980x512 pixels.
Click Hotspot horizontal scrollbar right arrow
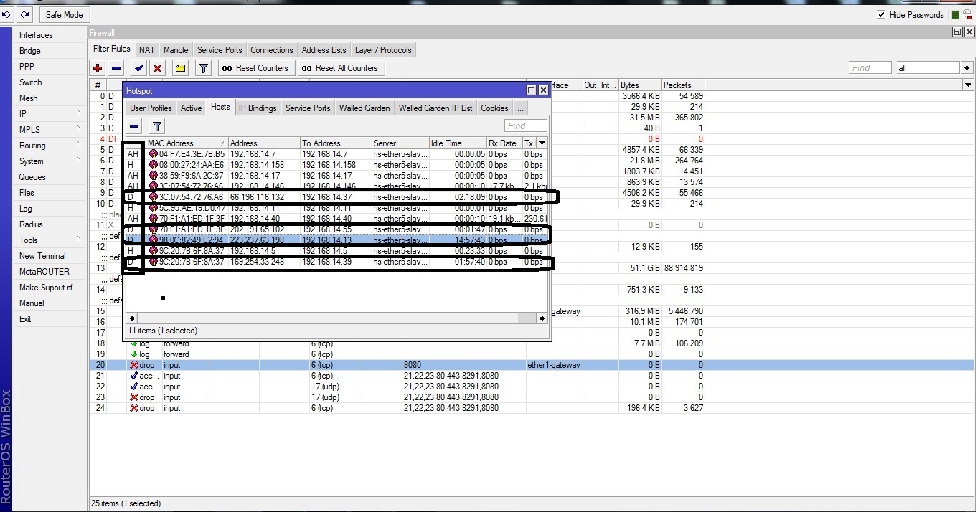coord(542,318)
